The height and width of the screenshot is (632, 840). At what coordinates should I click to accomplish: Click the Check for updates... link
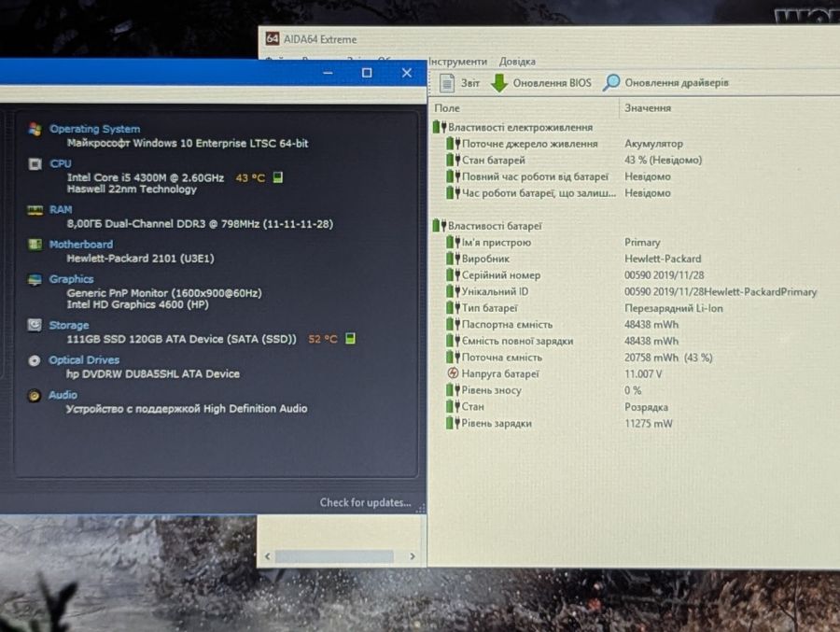tap(365, 502)
